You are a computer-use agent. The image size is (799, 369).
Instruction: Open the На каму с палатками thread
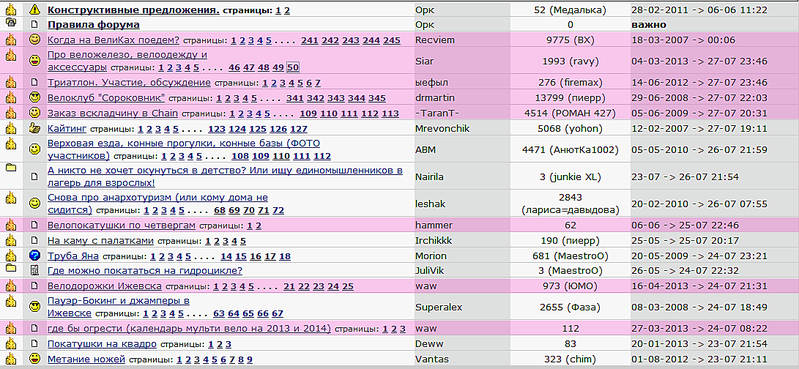point(100,241)
